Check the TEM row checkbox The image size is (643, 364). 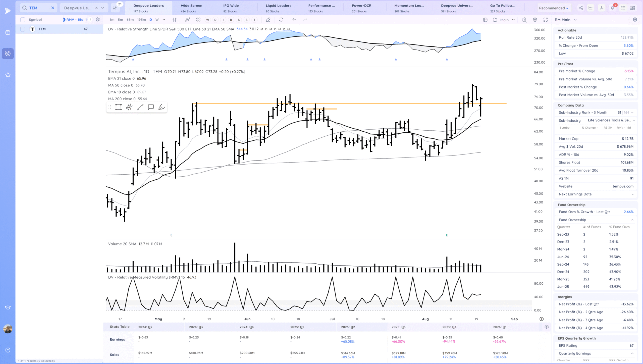point(23,29)
